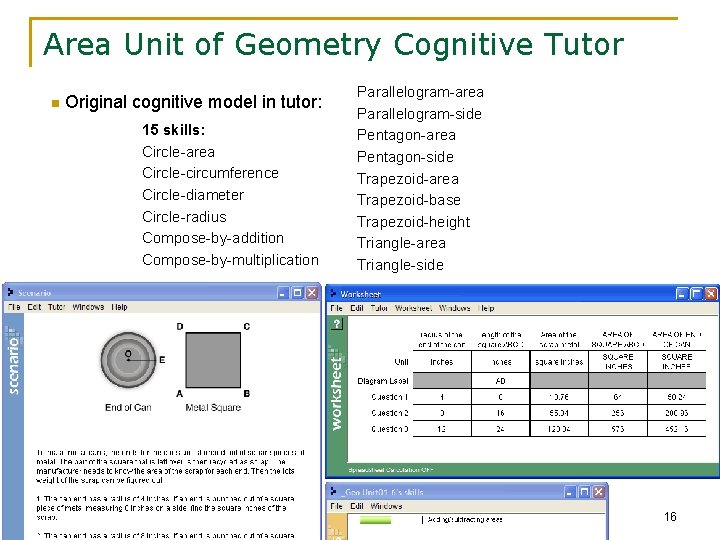720x540 pixels.
Task: Click the 'End of Can' caption
Action: click(128, 407)
